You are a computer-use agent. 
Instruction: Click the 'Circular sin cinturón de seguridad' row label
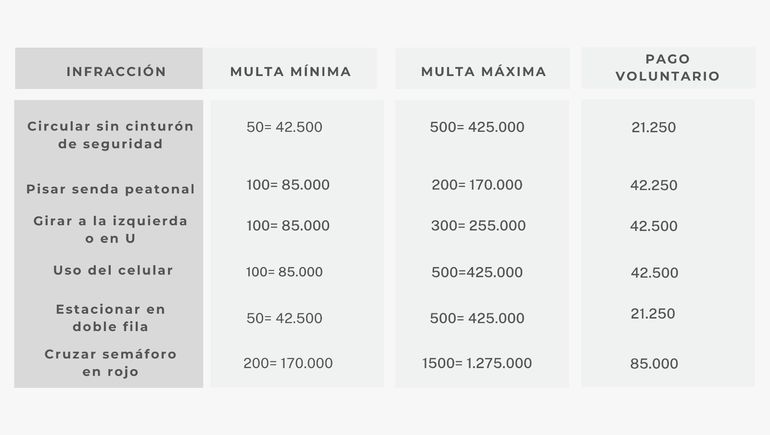(x=110, y=135)
